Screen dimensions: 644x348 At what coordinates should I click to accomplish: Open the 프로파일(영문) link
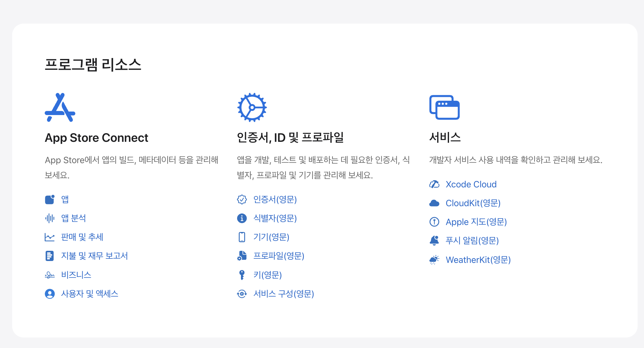tap(279, 256)
